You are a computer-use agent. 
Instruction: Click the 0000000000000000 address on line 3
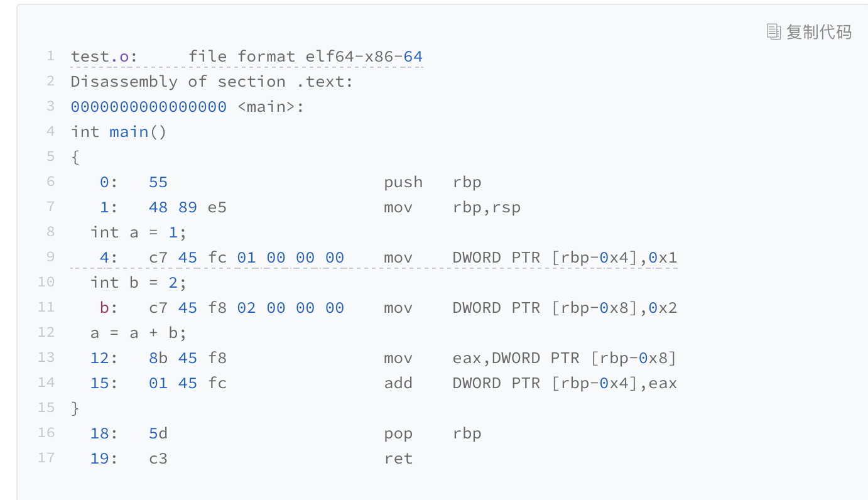148,107
